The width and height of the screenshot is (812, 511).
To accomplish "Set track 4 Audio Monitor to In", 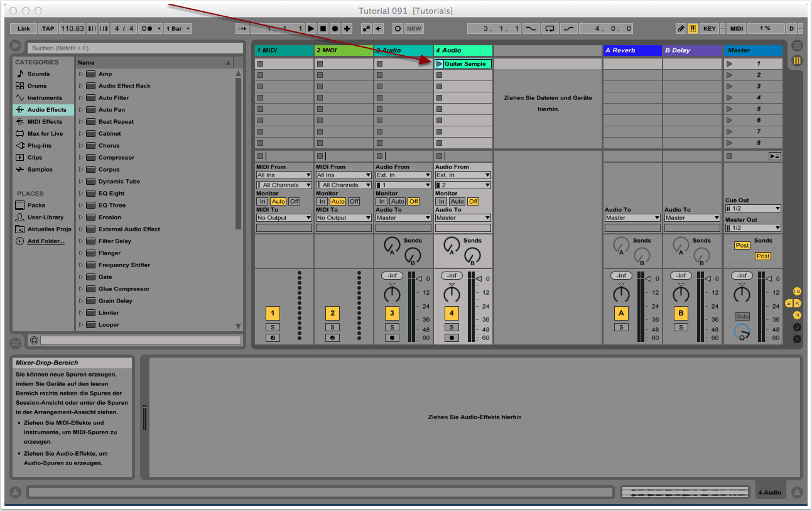I will coord(441,201).
